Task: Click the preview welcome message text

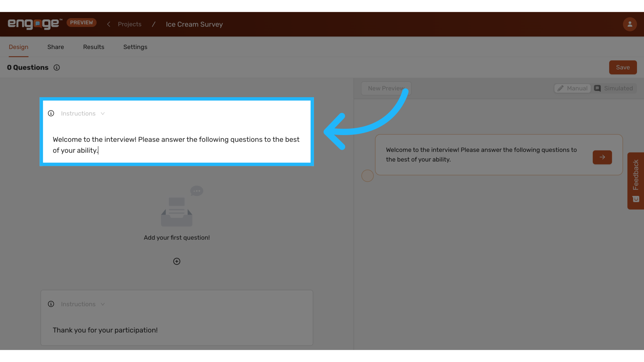Action: (481, 155)
